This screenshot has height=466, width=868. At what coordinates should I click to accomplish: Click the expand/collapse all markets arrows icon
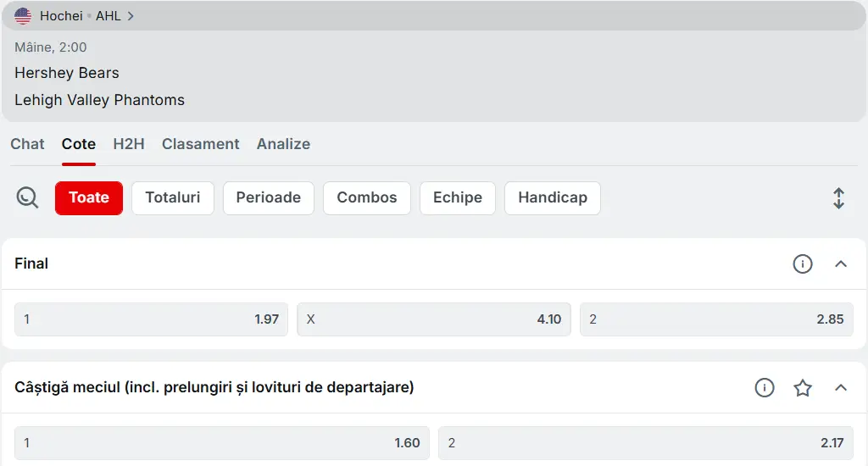coord(838,198)
